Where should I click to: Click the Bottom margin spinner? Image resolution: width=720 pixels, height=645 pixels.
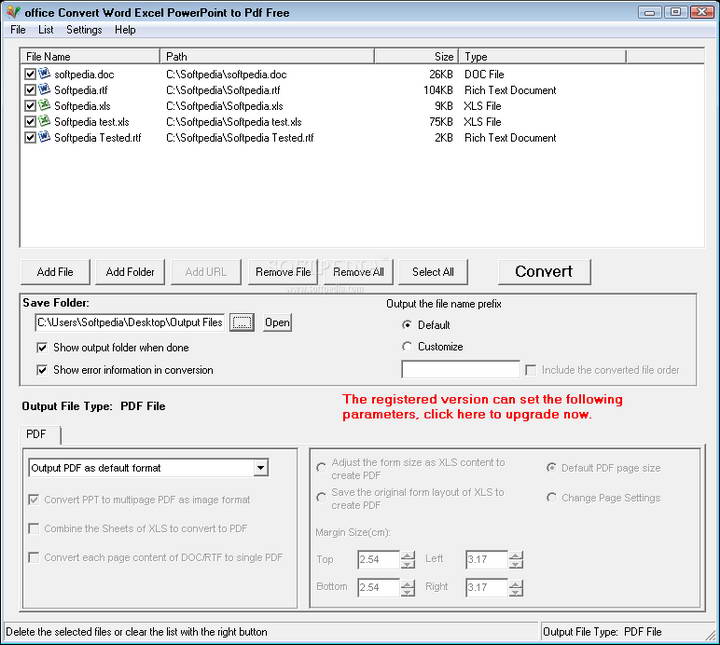(x=408, y=588)
